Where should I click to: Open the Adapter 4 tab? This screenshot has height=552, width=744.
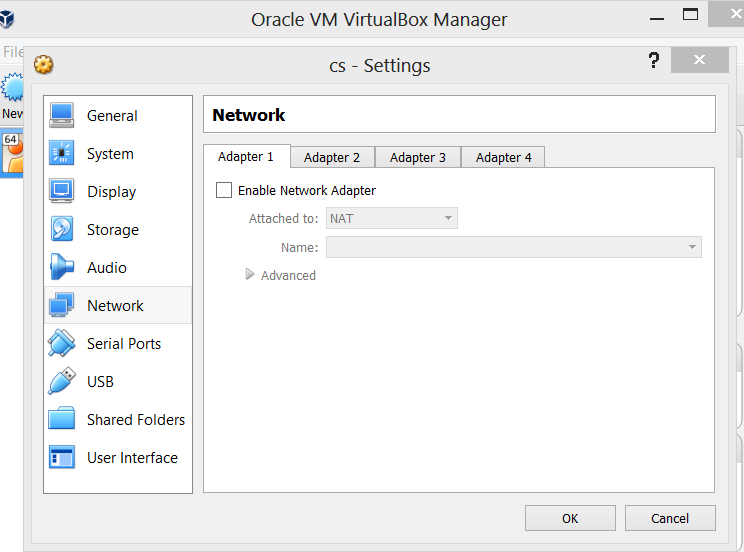(504, 157)
